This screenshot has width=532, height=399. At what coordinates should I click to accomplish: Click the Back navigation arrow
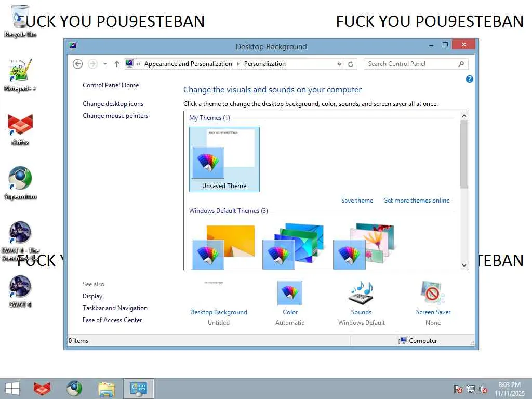pos(78,64)
